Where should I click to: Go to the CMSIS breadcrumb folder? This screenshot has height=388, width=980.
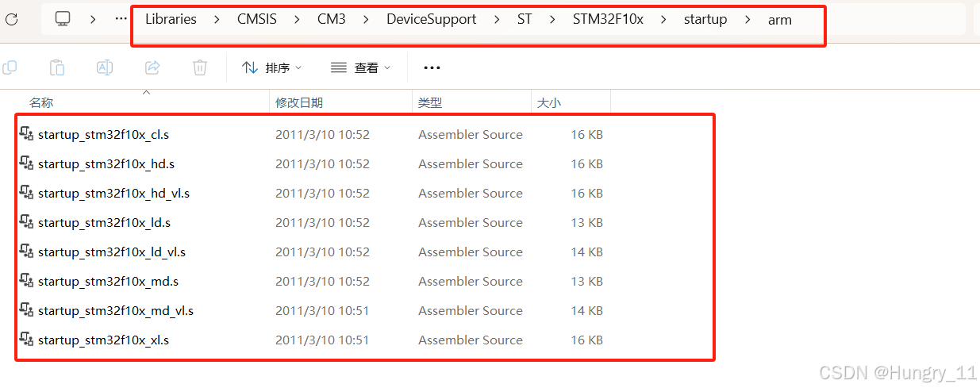257,20
